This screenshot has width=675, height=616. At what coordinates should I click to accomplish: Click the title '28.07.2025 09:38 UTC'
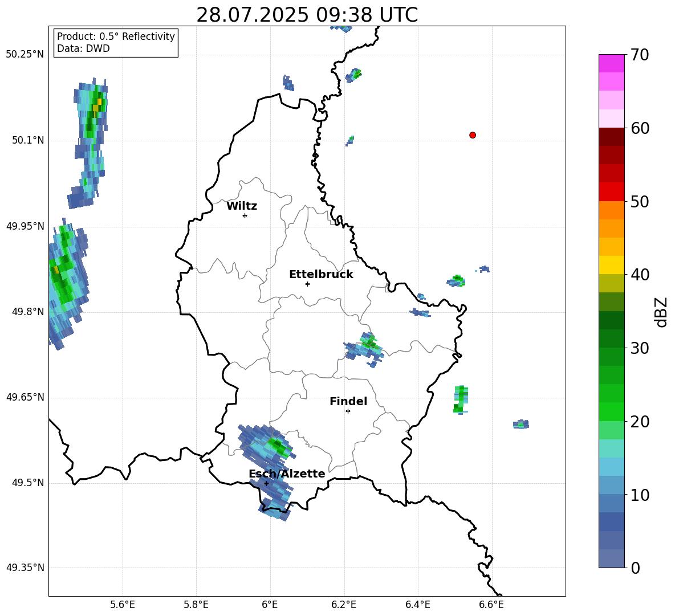point(307,15)
